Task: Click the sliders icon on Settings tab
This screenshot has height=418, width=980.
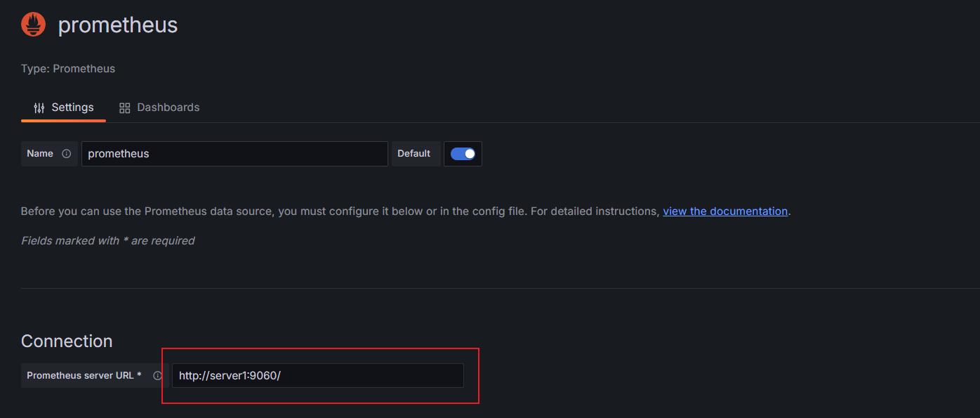Action: pyautogui.click(x=39, y=107)
